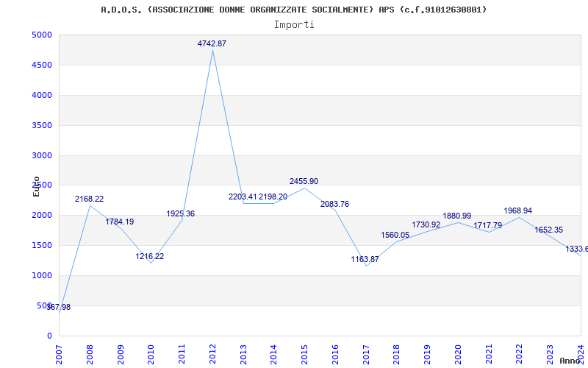Viewport: 588px width, 368px height.
Task: Click the 1925.36 data label
Action: pyautogui.click(x=181, y=213)
